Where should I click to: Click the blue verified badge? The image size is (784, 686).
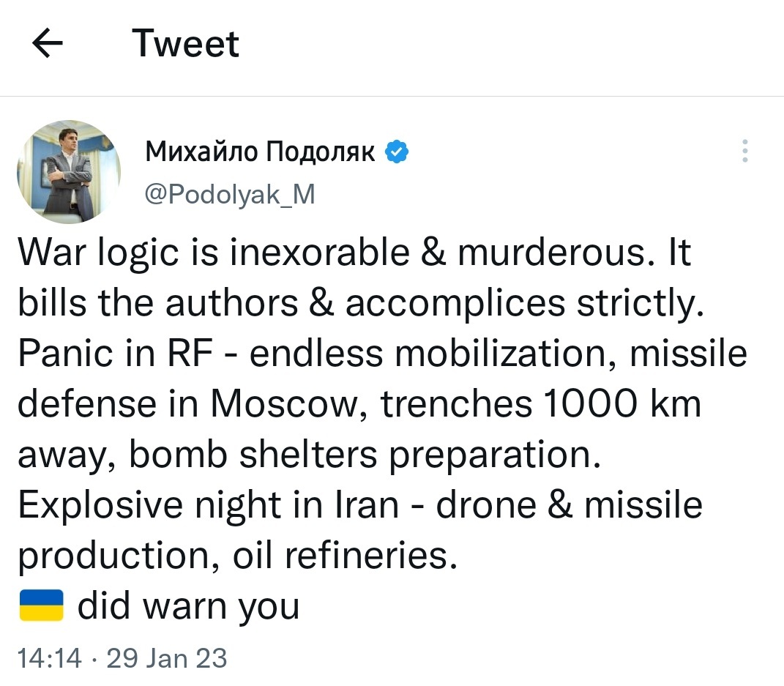tap(397, 152)
